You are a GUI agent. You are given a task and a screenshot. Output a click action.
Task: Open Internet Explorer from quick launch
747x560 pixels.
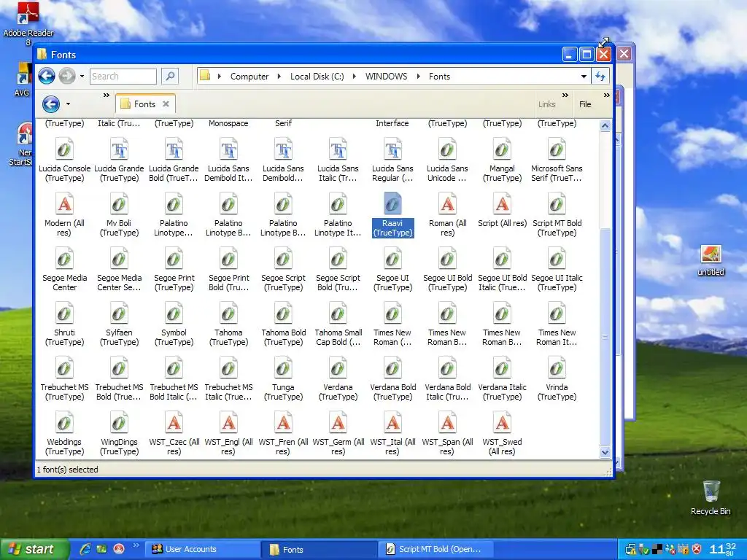click(85, 549)
